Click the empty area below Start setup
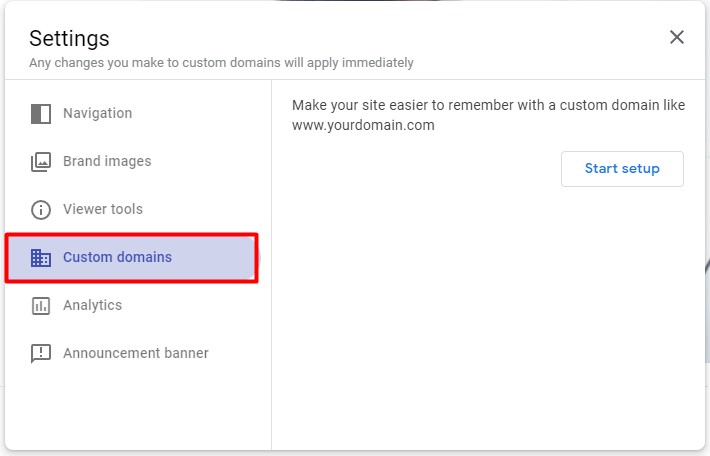 click(488, 320)
